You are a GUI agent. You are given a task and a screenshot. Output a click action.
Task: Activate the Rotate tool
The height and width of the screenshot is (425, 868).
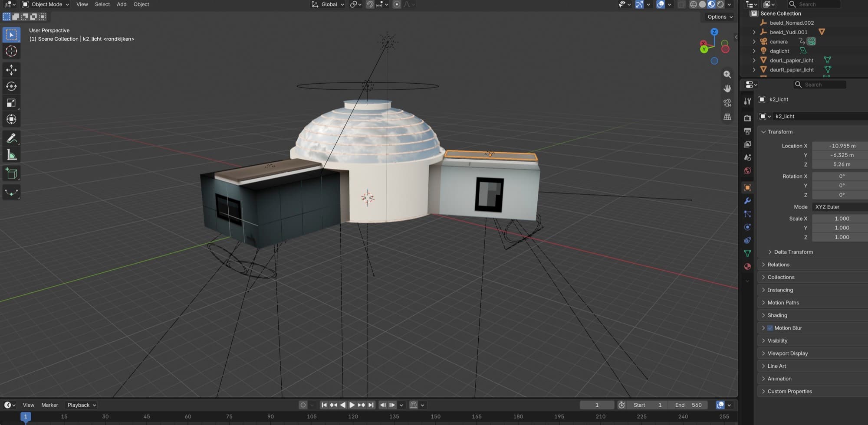click(x=11, y=86)
